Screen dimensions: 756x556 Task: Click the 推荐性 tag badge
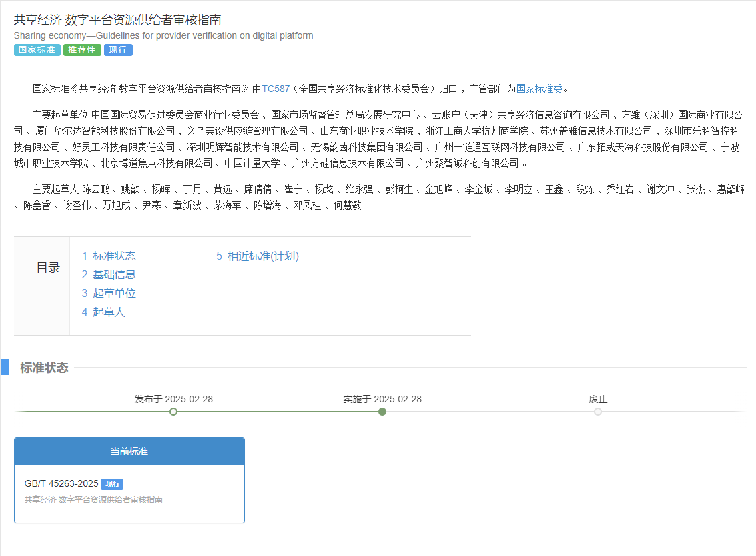pos(82,50)
